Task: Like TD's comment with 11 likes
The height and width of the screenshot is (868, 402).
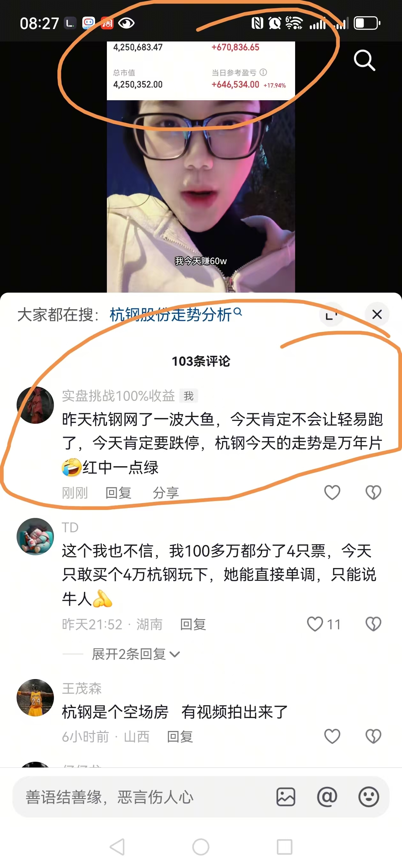Action: pos(324,624)
